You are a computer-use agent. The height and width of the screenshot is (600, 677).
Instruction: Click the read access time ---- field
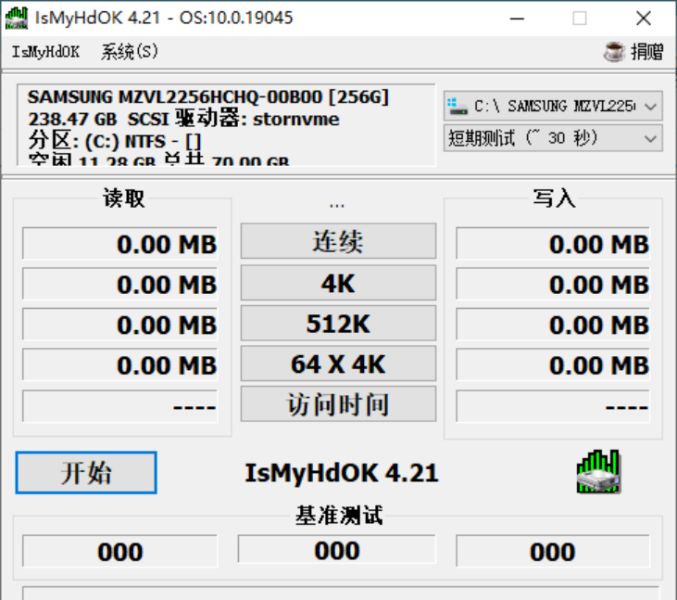point(120,406)
